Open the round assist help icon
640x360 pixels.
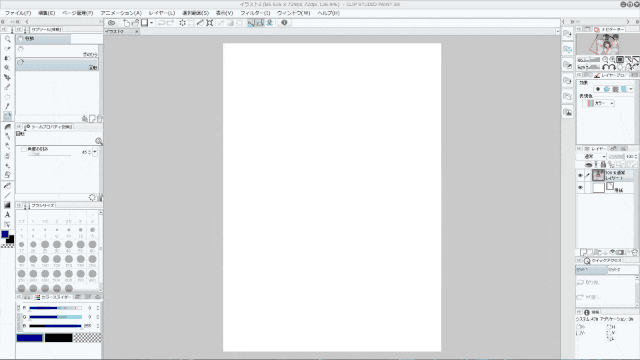point(284,23)
